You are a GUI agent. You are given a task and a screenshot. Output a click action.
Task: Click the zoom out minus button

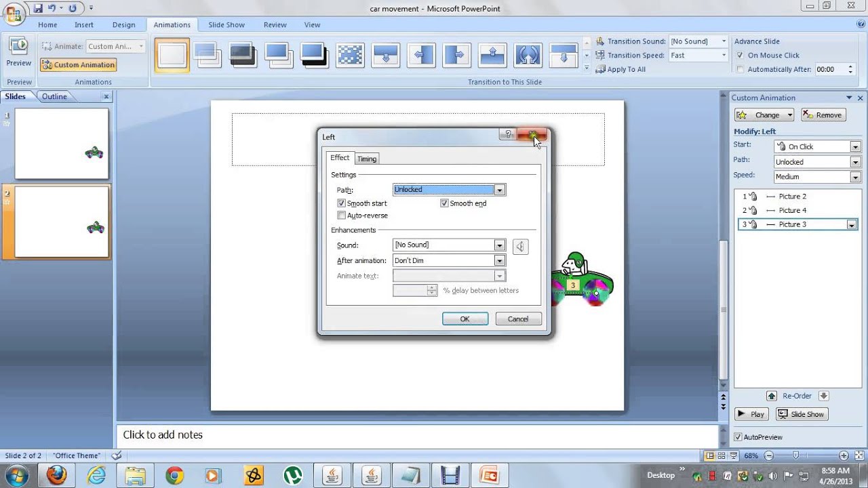pyautogui.click(x=767, y=455)
